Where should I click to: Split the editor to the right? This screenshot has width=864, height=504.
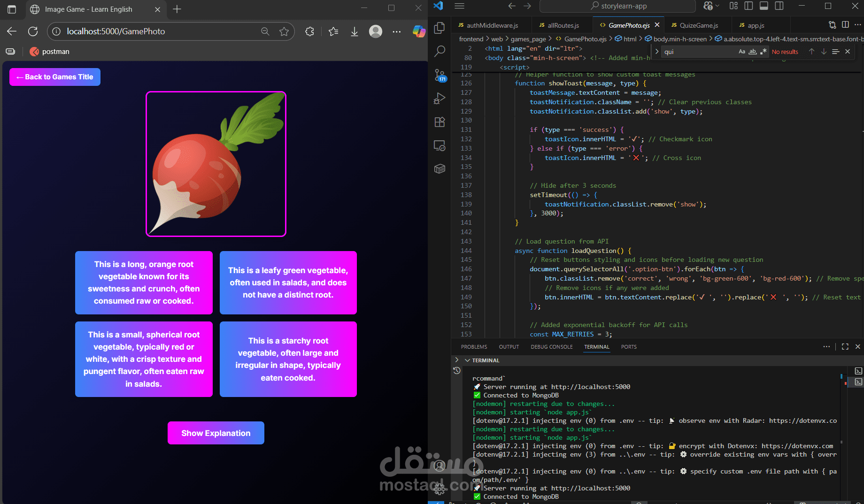pyautogui.click(x=845, y=25)
